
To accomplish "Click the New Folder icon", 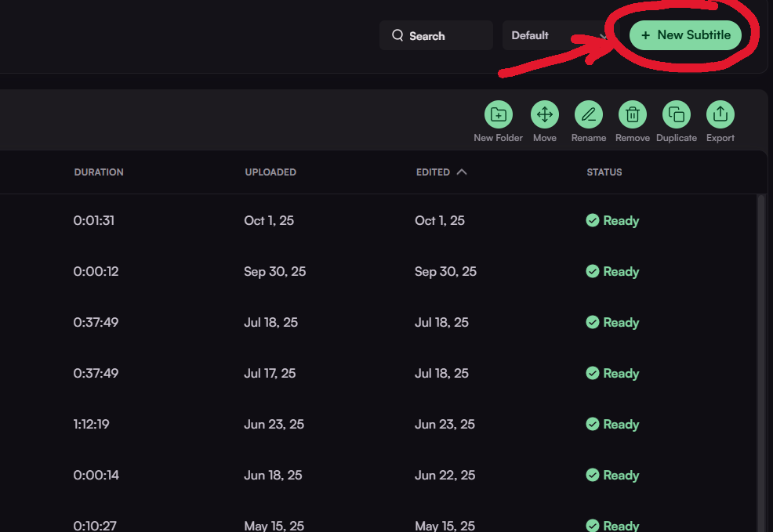I will click(498, 115).
